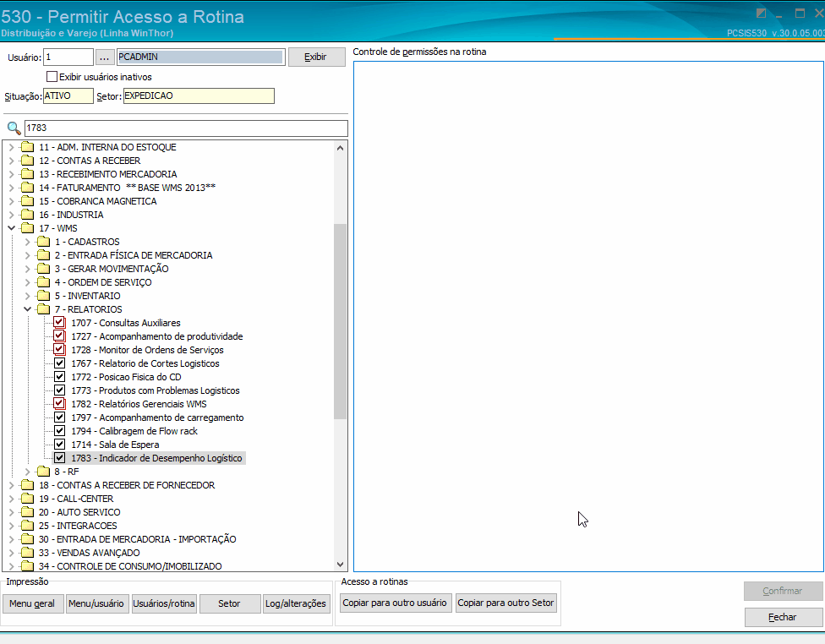The height and width of the screenshot is (644, 825).
Task: Toggle checkbox 1794 - Calibragem de Flow rack
Action: click(59, 431)
